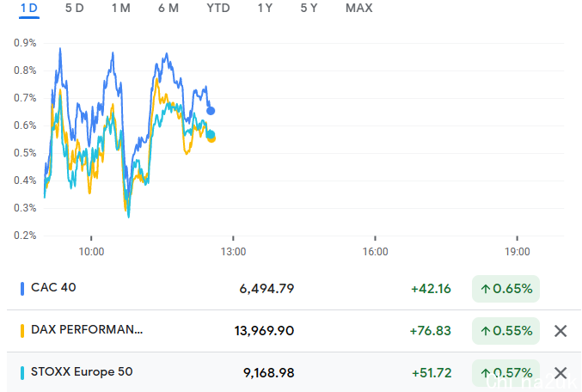Switch to the 5D time range
Image resolution: width=582 pixels, height=392 pixels.
click(75, 9)
